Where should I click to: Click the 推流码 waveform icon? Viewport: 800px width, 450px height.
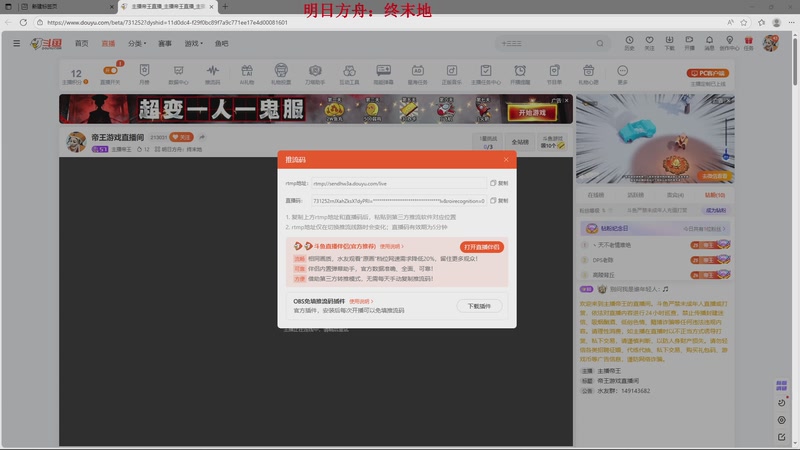[x=213, y=74]
